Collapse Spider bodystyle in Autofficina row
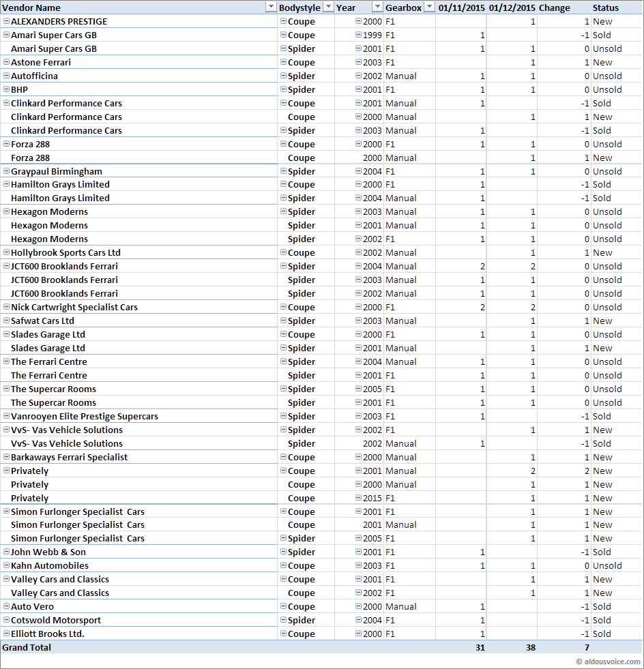 pos(283,76)
